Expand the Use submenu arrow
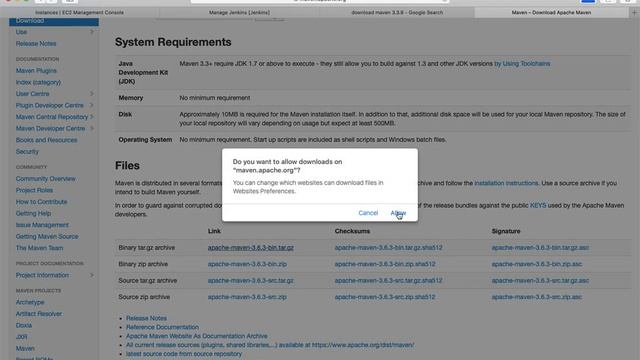640x360 pixels. (x=92, y=32)
